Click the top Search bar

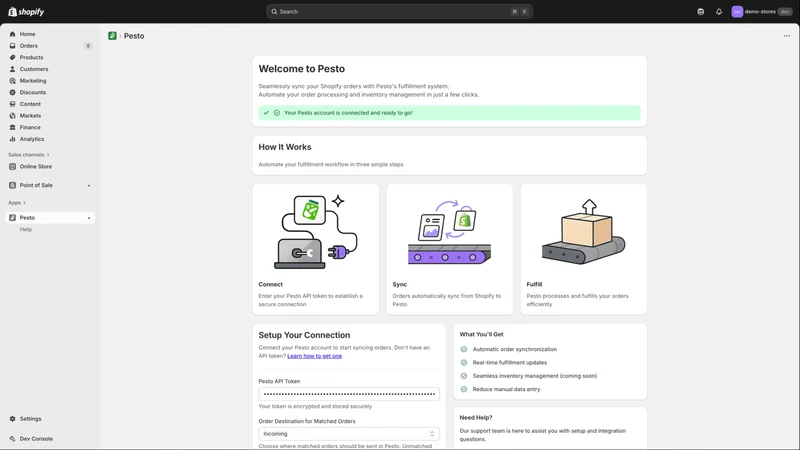point(399,12)
